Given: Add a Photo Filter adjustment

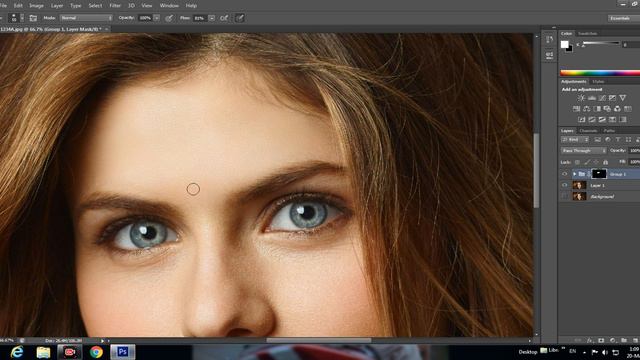Looking at the screenshot, I should [607, 109].
